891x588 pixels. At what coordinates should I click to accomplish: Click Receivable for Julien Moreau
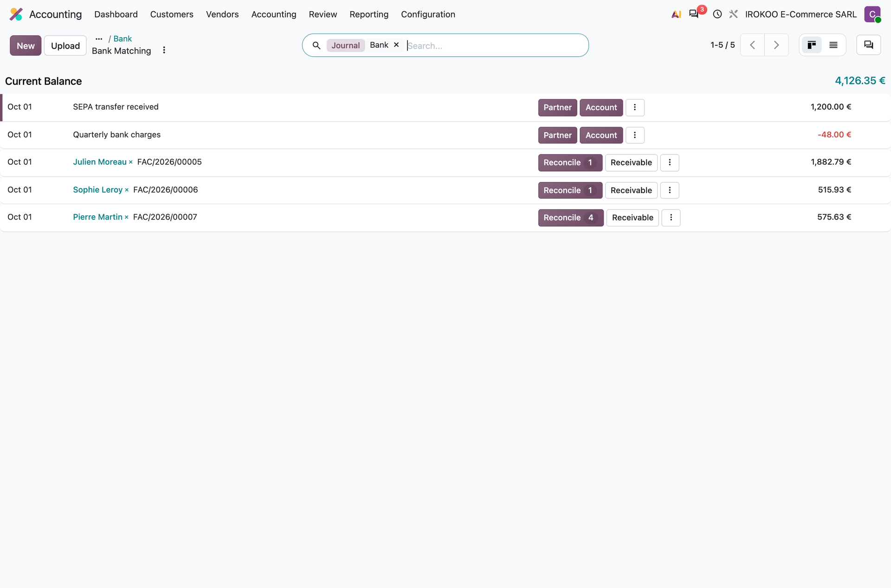631,162
